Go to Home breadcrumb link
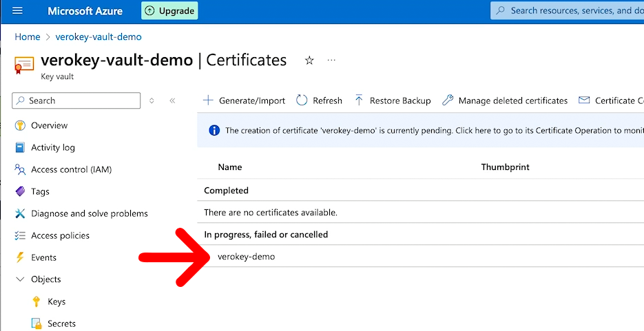Screen dimensions: 644x331 28,36
